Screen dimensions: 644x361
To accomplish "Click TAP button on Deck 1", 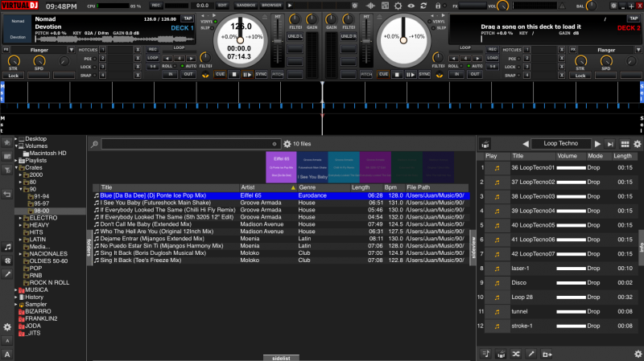I will click(188, 18).
